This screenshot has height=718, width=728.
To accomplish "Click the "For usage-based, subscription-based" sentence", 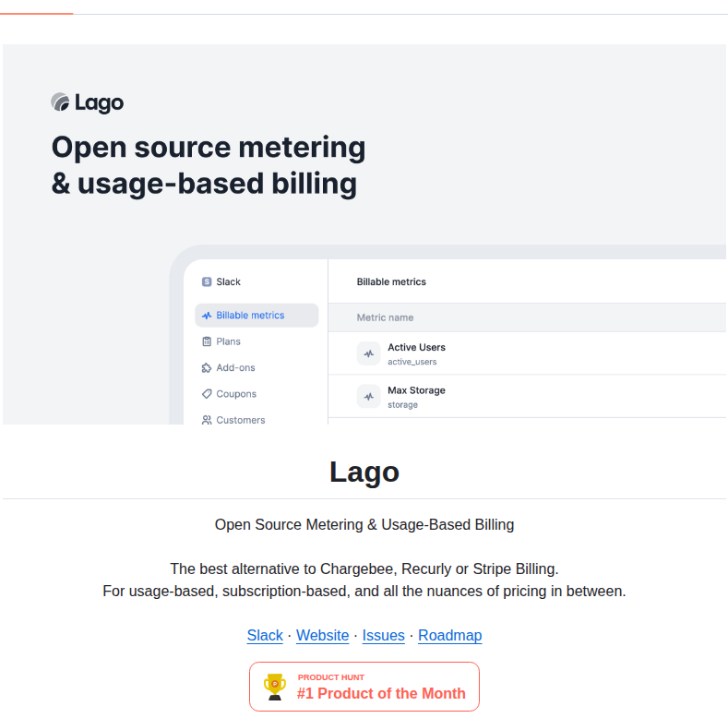I will coord(364,592).
